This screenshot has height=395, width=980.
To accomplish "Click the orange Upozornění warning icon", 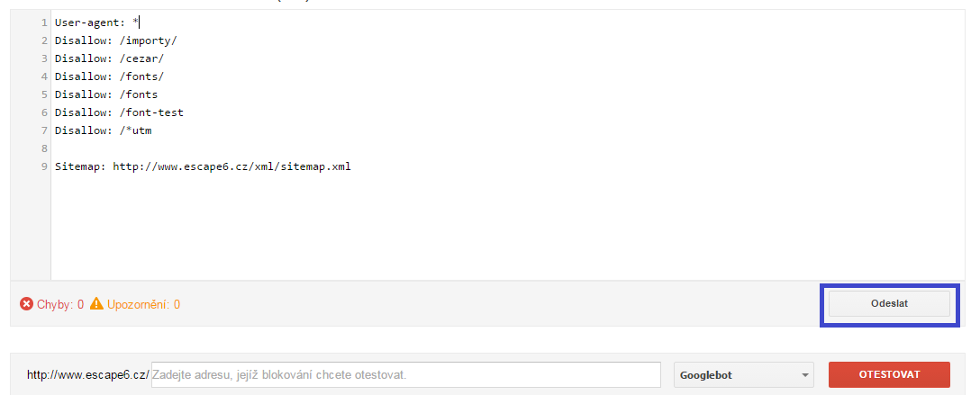I will point(96,304).
